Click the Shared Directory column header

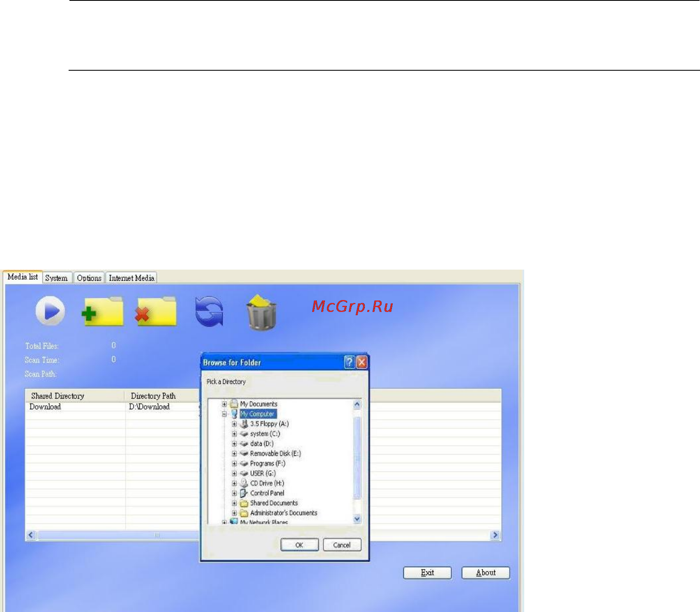75,396
